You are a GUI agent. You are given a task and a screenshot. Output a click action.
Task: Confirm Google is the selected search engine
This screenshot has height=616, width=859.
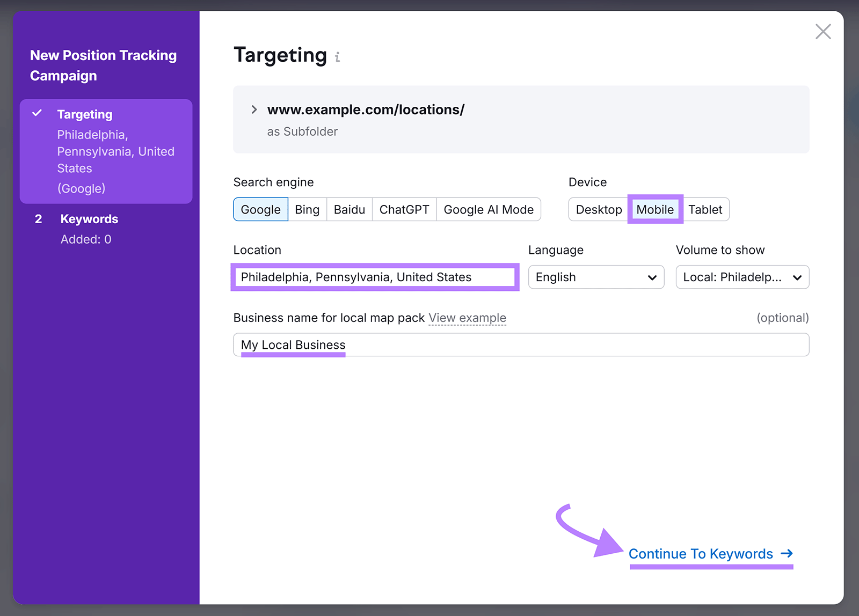click(x=260, y=209)
